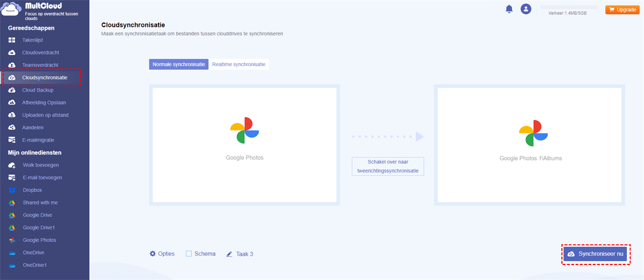Enable the Schema checkbox
This screenshot has height=280, width=644.
(188, 254)
